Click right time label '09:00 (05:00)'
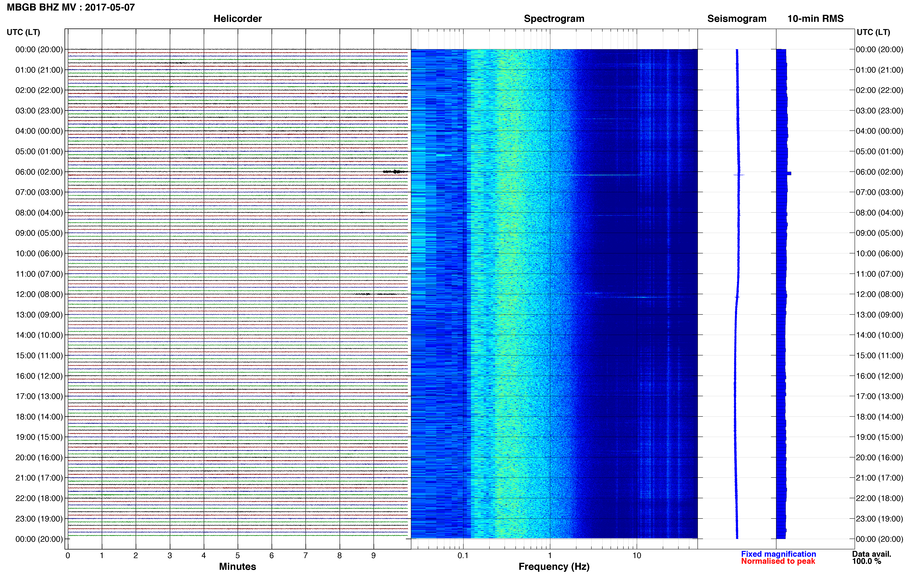Image resolution: width=924 pixels, height=578 pixels. (x=879, y=233)
